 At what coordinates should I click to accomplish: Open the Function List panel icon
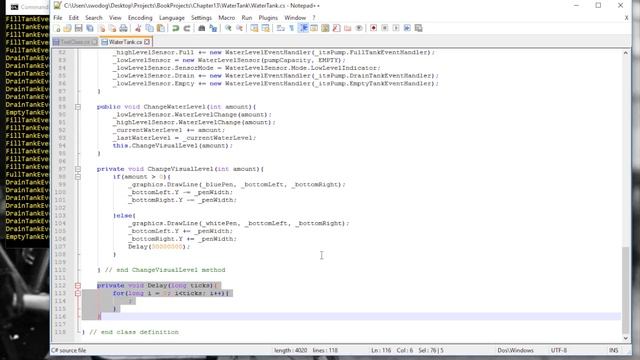(x=336, y=28)
